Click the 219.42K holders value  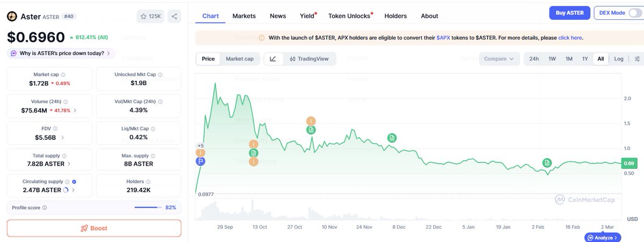pos(138,190)
